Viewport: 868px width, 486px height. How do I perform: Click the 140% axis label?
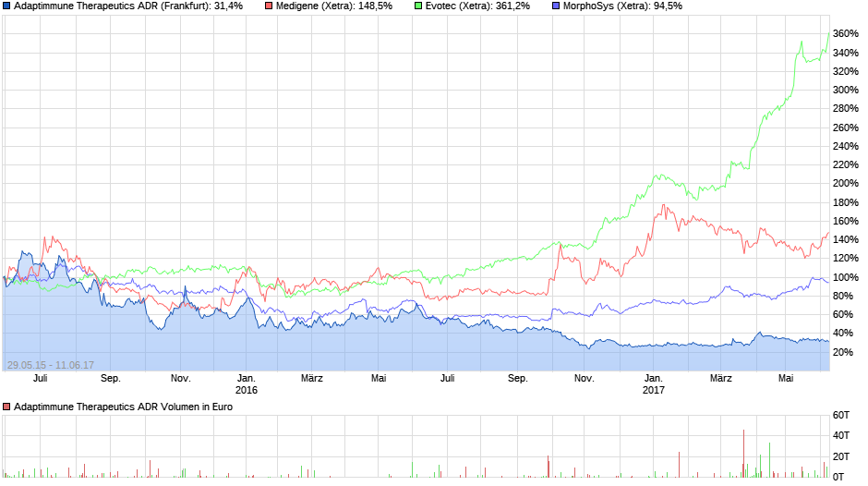(845, 239)
